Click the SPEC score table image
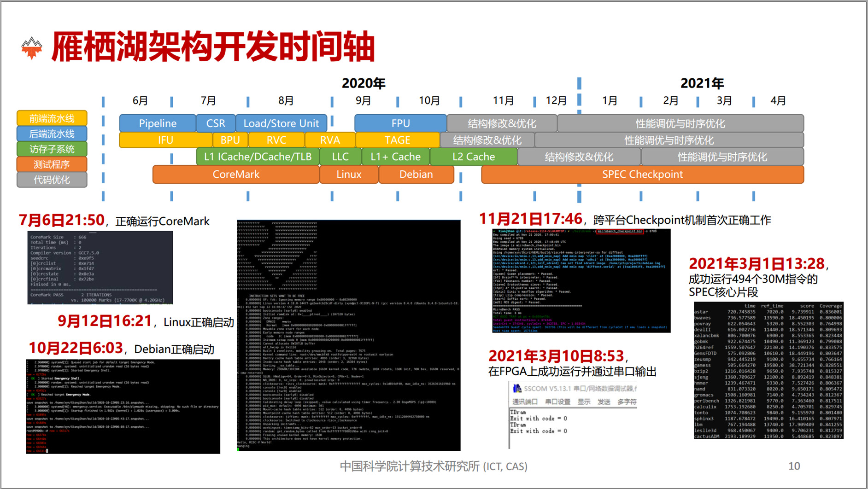 (x=768, y=371)
